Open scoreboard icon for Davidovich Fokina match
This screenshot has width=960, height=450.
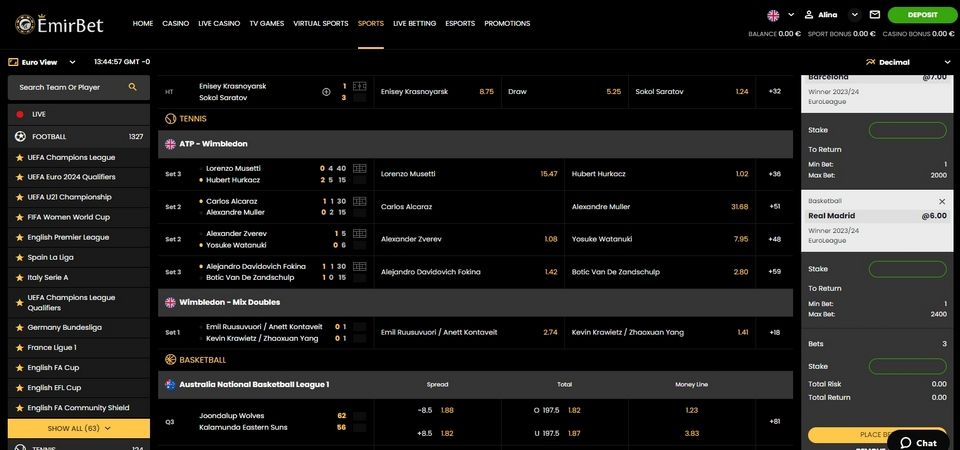(x=360, y=266)
